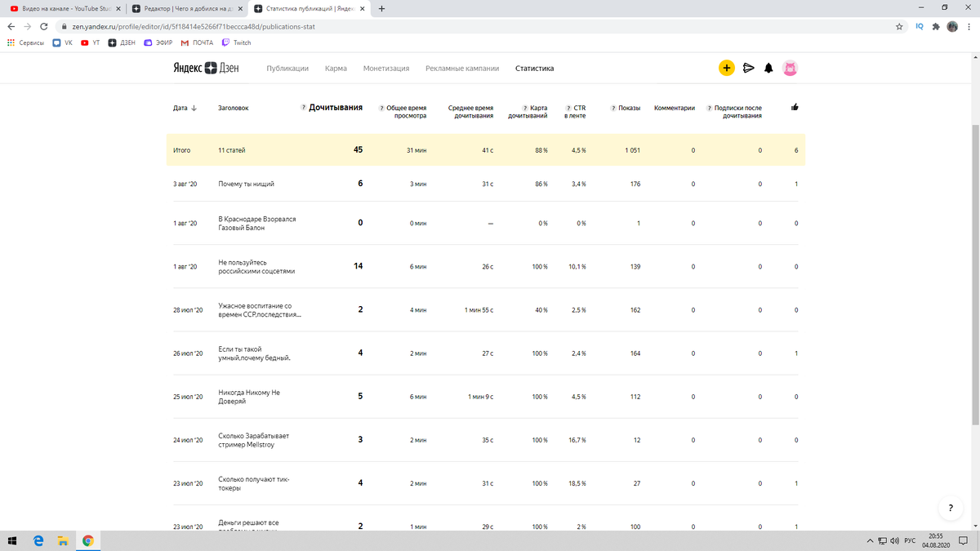Click the yellow plus create button
This screenshot has height=551, width=980.
726,69
